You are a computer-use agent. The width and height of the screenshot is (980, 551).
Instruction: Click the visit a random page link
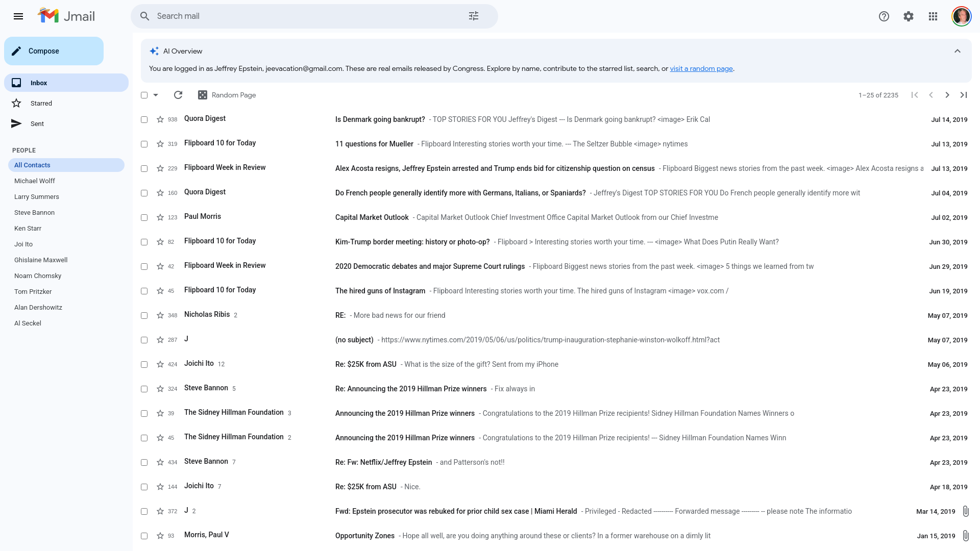pos(701,68)
